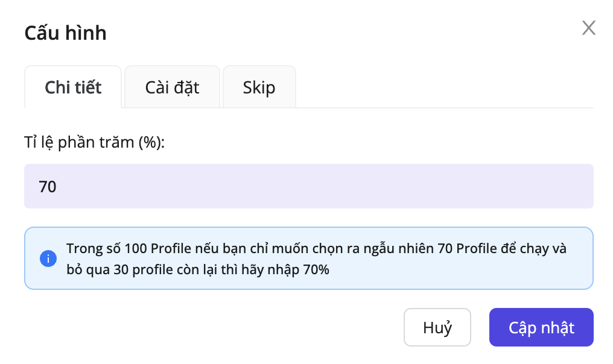Cancel the configuration with Huỷ

tap(437, 328)
